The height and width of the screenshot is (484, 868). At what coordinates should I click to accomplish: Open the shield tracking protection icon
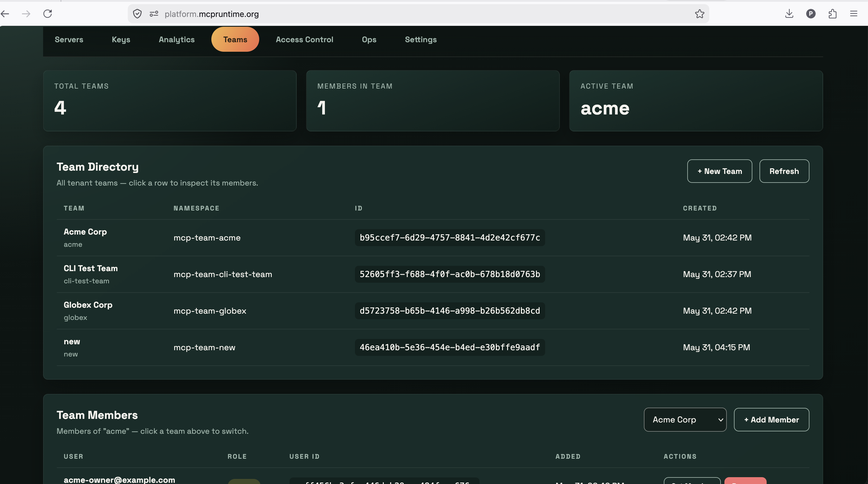pyautogui.click(x=137, y=14)
